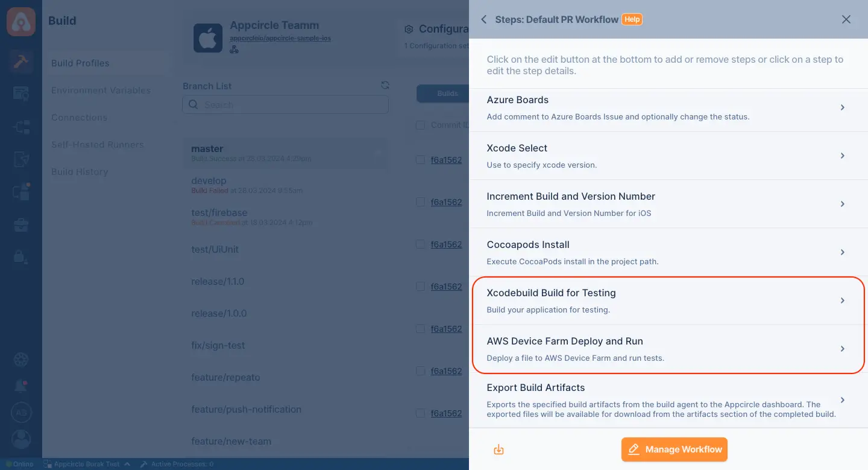Expand Xcodebuild Build for Testing step
Image resolution: width=868 pixels, height=470 pixels.
(x=843, y=300)
